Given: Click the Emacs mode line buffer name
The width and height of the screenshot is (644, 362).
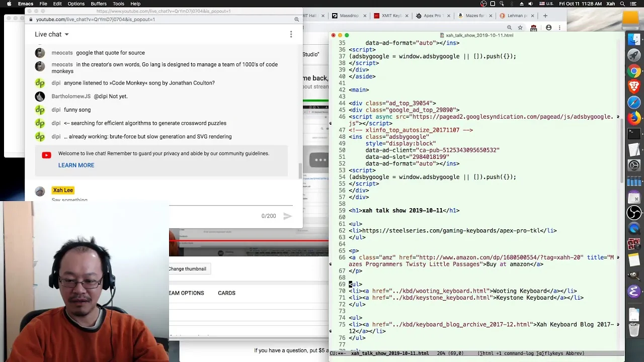Looking at the screenshot, I should click(x=390, y=353).
